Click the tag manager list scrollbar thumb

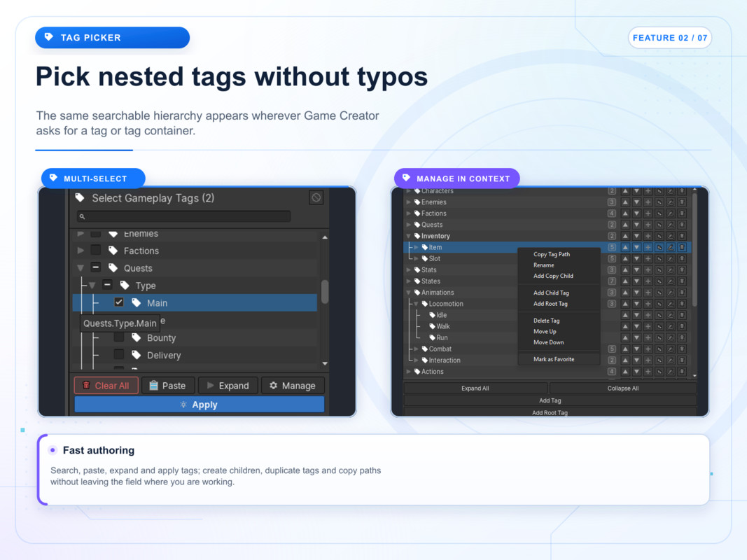tap(694, 249)
